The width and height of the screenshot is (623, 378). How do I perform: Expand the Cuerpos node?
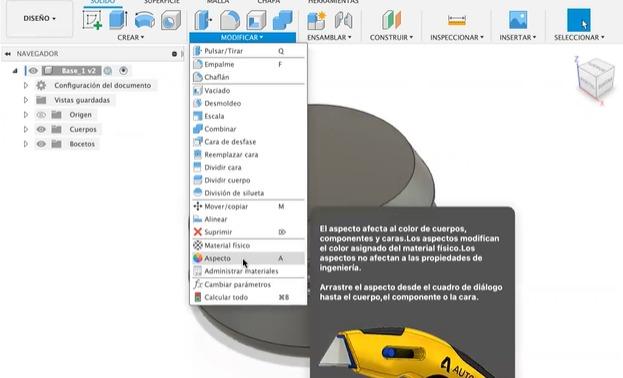26,130
